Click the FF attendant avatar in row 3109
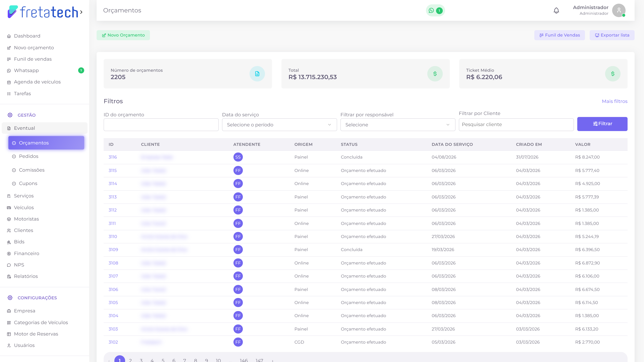 (238, 250)
